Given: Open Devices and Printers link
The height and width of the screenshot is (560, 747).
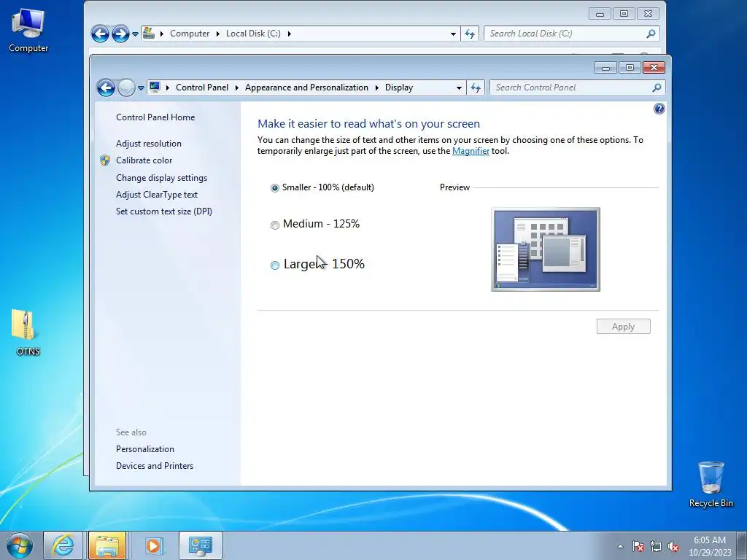Looking at the screenshot, I should pos(155,466).
